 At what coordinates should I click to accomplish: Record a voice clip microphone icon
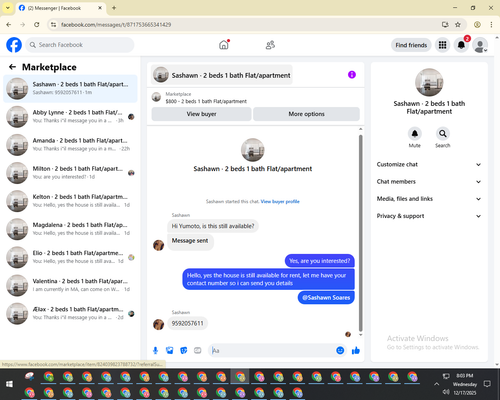click(x=155, y=350)
